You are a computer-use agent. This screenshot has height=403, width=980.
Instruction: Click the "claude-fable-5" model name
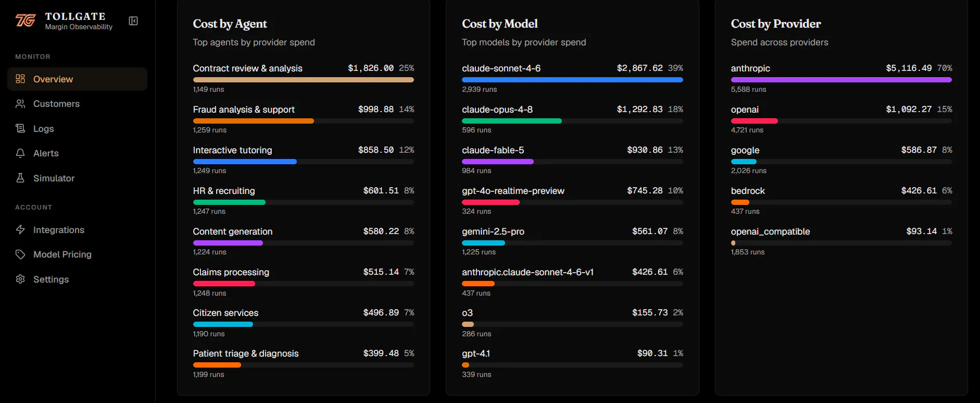(x=493, y=150)
